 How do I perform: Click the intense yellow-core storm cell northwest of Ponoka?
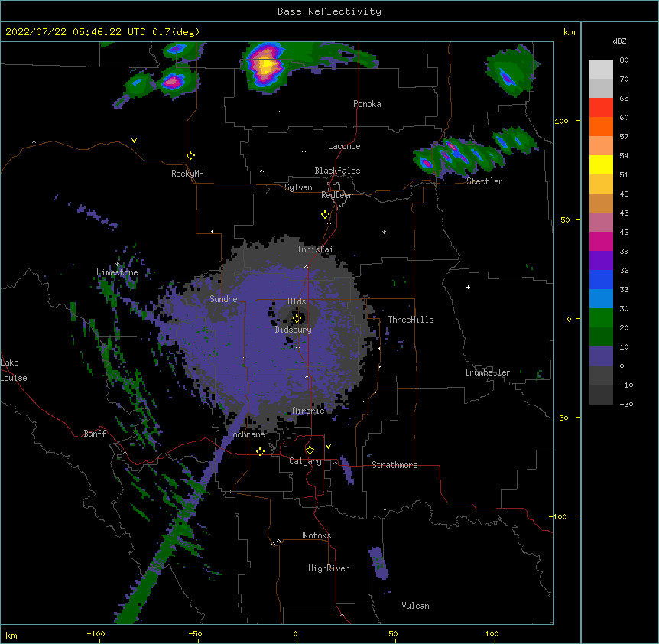(x=265, y=67)
